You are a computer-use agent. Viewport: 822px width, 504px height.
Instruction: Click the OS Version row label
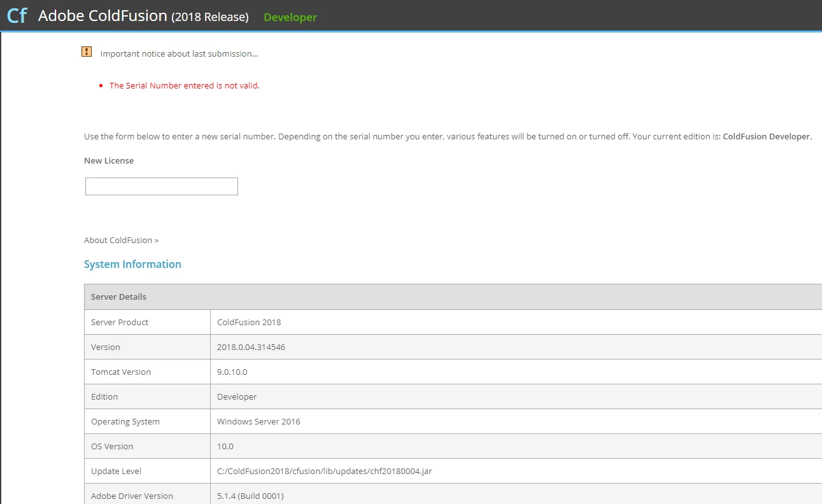[x=112, y=446]
